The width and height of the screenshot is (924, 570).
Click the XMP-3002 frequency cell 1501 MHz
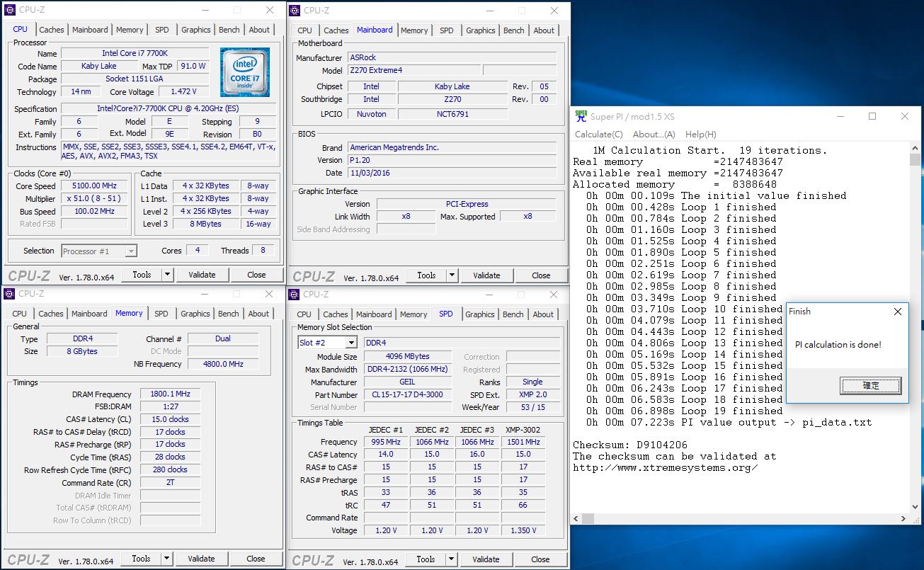(523, 442)
